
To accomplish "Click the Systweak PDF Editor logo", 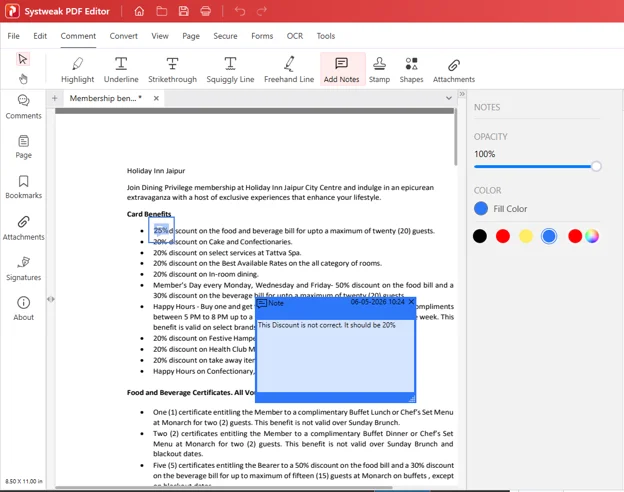I will coord(12,11).
